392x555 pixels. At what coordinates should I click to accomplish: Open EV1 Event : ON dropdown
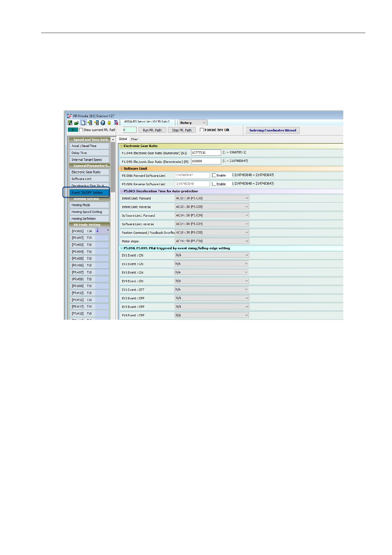point(212,255)
